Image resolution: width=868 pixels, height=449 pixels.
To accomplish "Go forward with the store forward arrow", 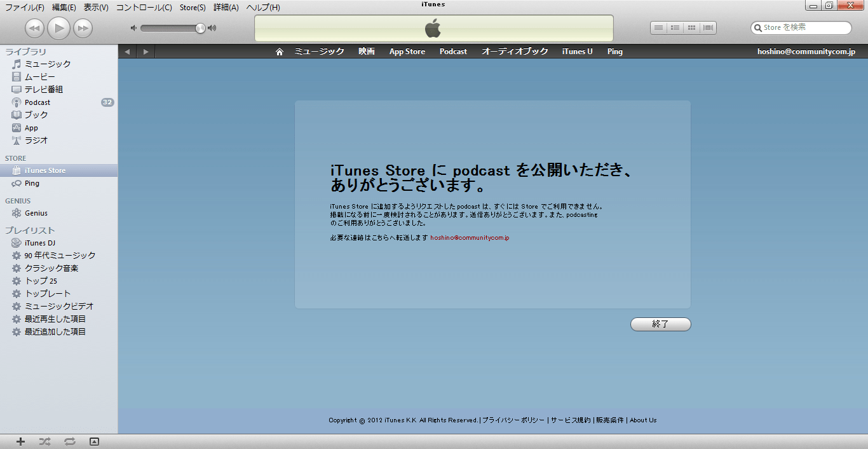I will 146,52.
